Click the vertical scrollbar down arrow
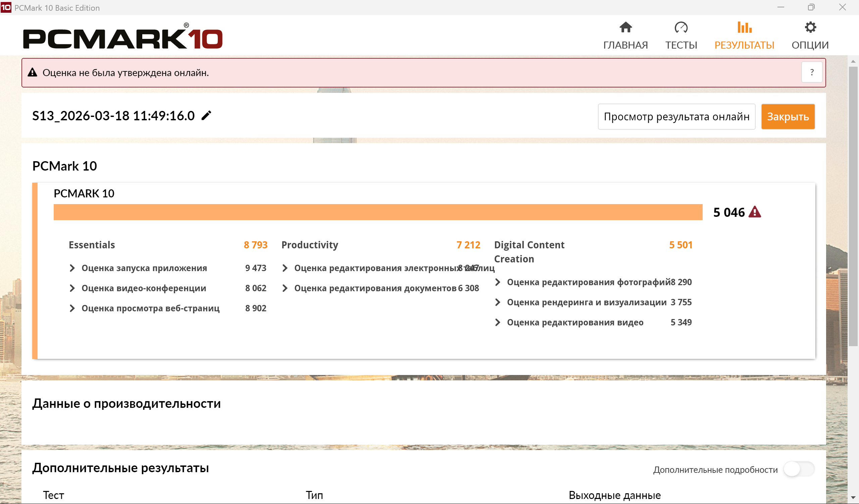This screenshot has height=504, width=859. tap(853, 498)
